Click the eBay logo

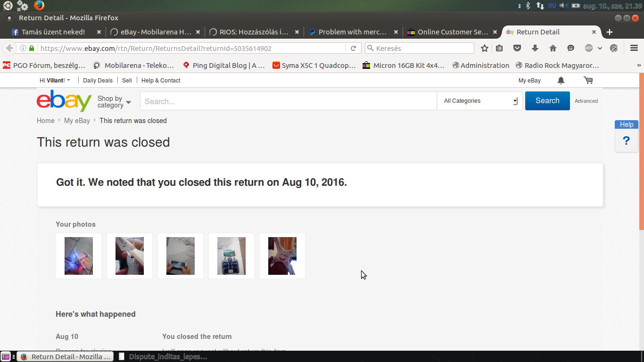[64, 100]
